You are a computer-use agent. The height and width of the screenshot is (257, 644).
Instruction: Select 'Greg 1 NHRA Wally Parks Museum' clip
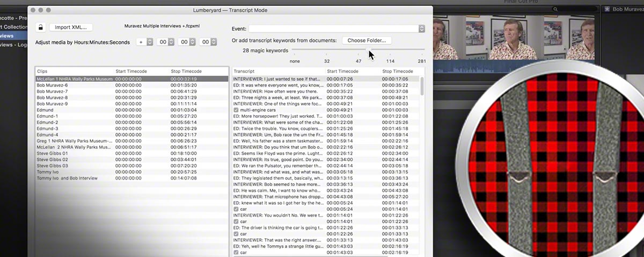pos(131,141)
